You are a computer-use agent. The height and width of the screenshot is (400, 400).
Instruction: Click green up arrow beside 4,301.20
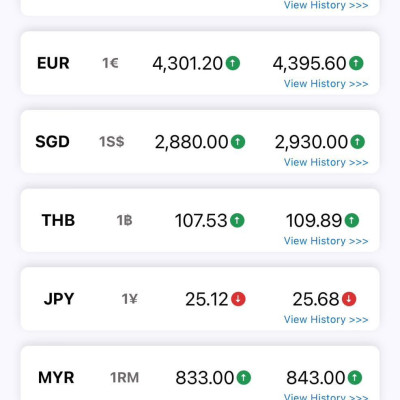click(x=233, y=63)
